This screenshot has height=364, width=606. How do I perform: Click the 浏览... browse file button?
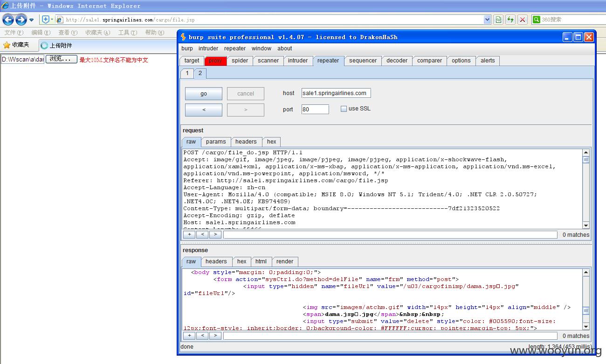click(x=61, y=59)
